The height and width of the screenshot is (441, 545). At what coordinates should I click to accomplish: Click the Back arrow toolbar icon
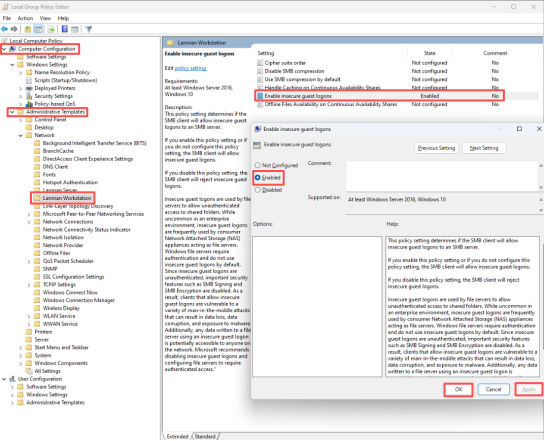pos(5,29)
